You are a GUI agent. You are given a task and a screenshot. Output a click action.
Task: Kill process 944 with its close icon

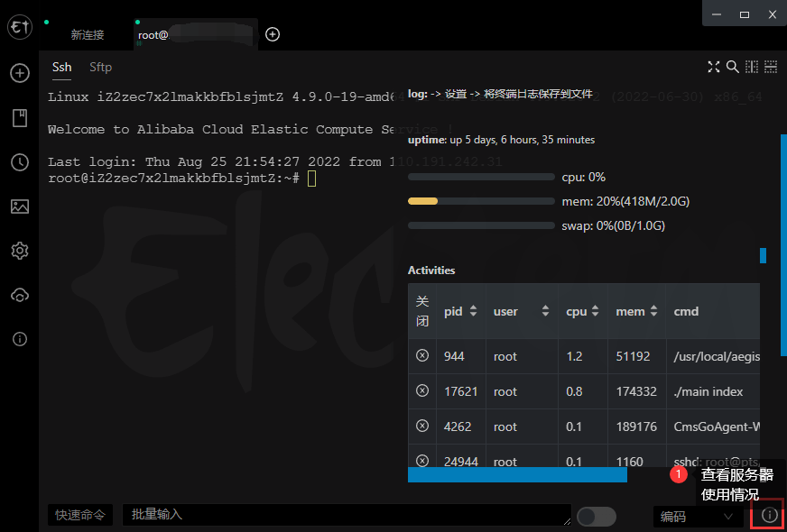click(422, 355)
